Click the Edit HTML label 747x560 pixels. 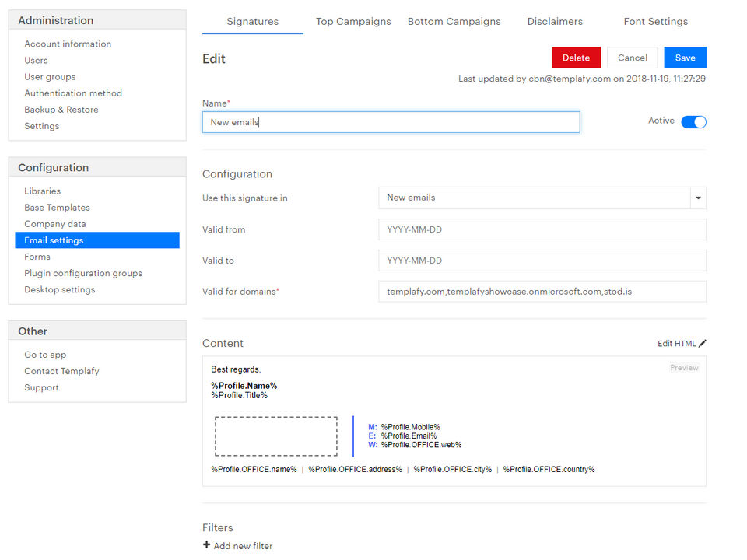(676, 343)
